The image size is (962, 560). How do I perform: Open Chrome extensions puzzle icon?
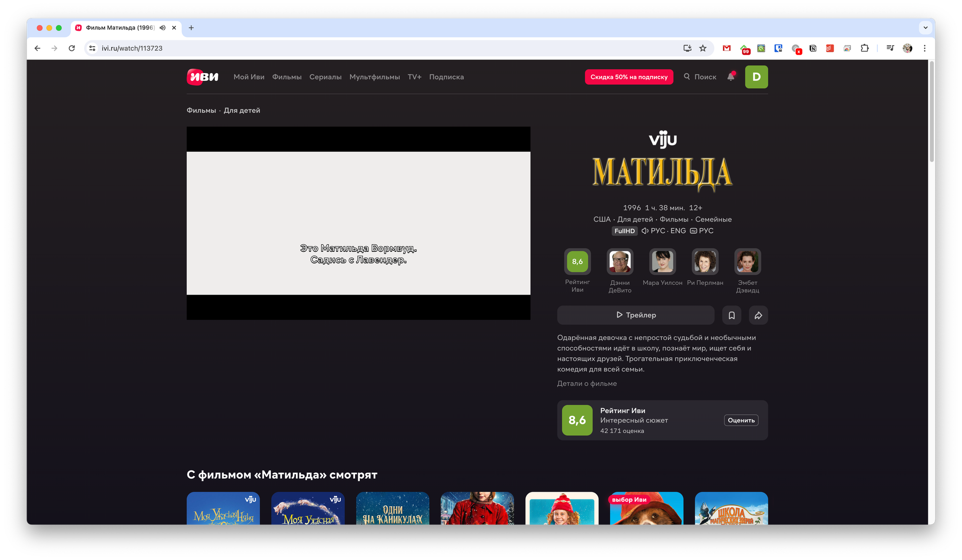pos(864,48)
